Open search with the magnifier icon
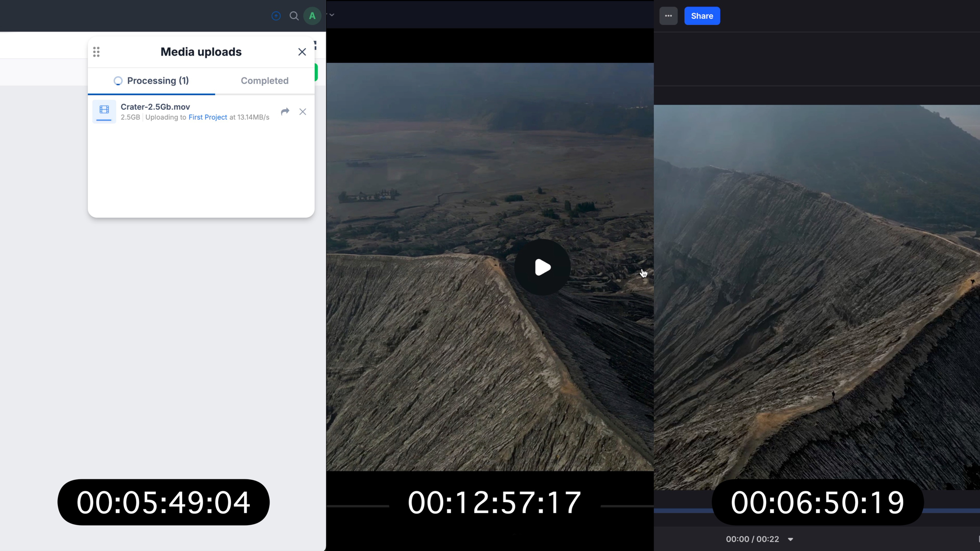Screen dimensions: 980x551 (x=294, y=16)
